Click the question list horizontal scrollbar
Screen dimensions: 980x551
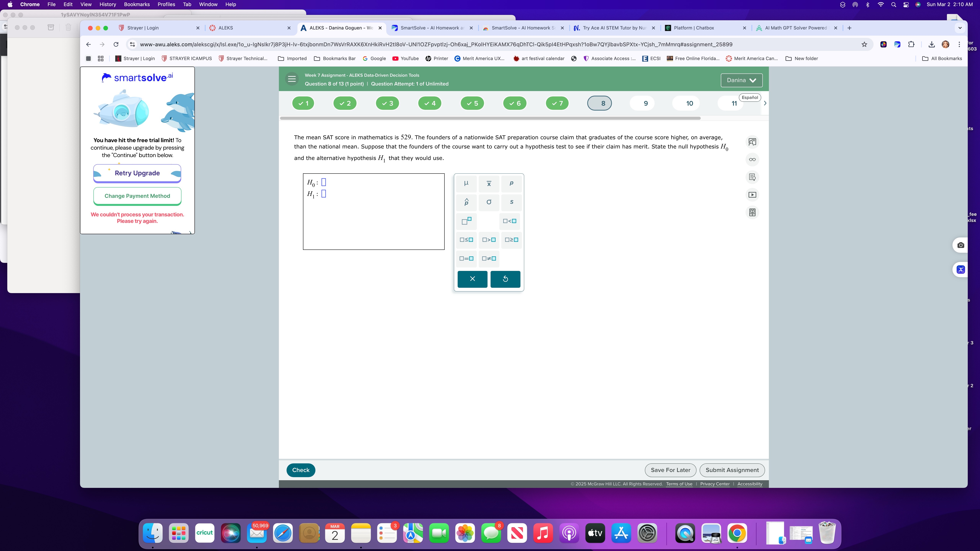coord(490,118)
